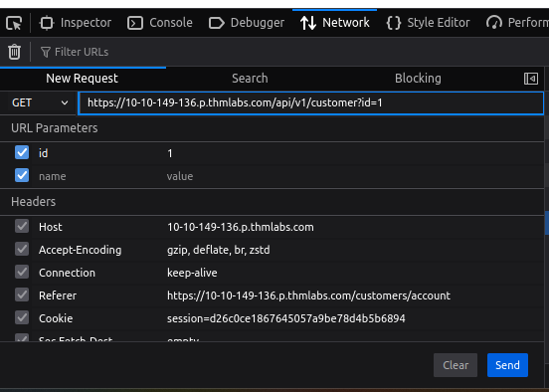Collapse the Headers section
The image size is (549, 392).
[33, 202]
